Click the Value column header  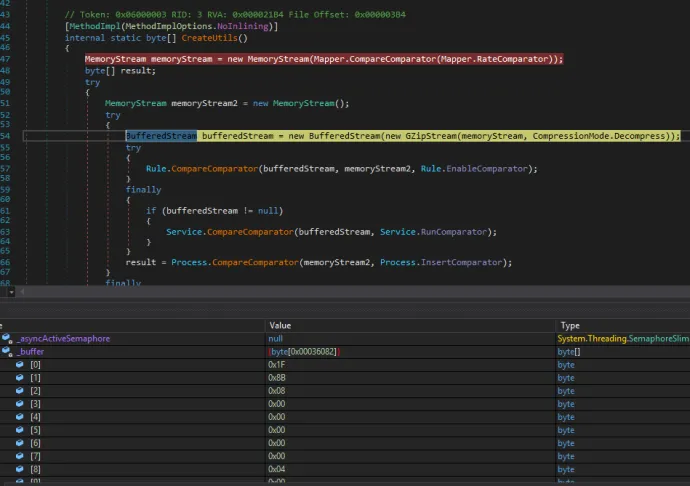280,325
